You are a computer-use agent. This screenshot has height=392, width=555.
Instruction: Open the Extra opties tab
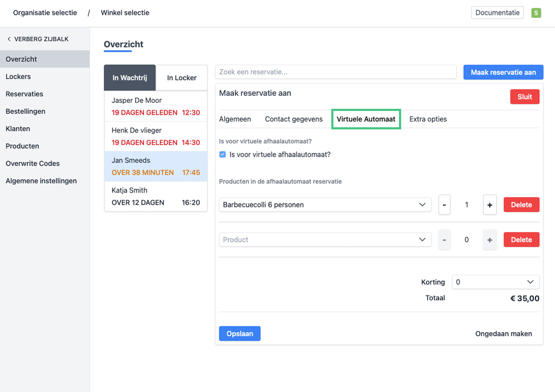pos(428,119)
